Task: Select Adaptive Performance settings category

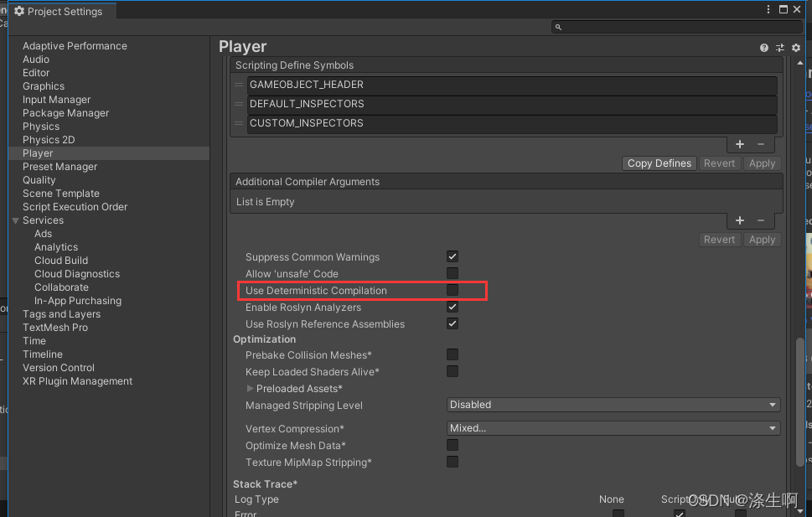Action: tap(75, 46)
